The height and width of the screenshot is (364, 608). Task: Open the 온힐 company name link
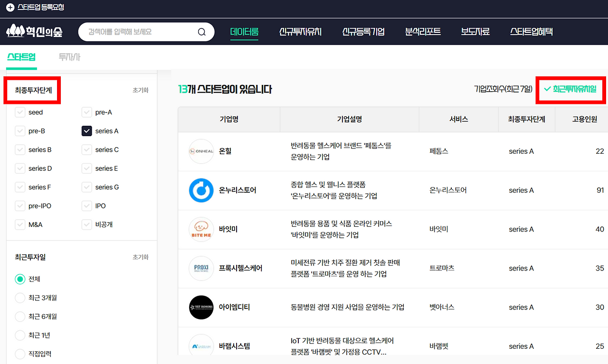pos(225,151)
